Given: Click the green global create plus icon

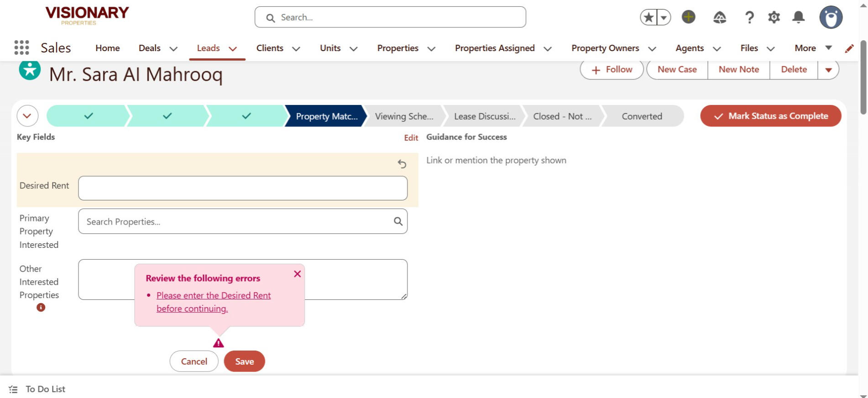Looking at the screenshot, I should pyautogui.click(x=688, y=17).
